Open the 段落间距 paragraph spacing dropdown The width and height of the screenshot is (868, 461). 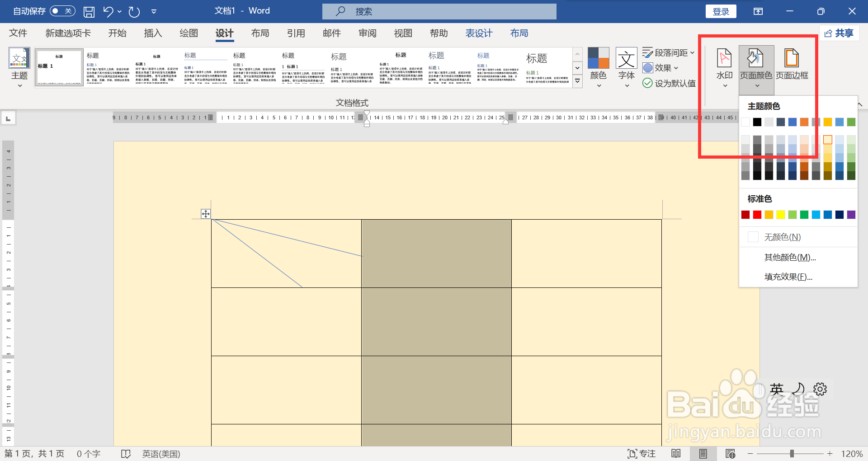(x=669, y=53)
